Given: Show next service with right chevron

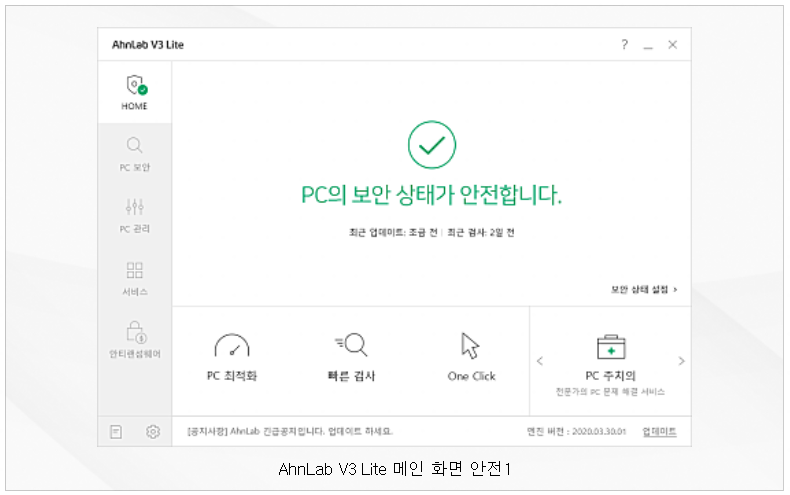Looking at the screenshot, I should coord(681,361).
